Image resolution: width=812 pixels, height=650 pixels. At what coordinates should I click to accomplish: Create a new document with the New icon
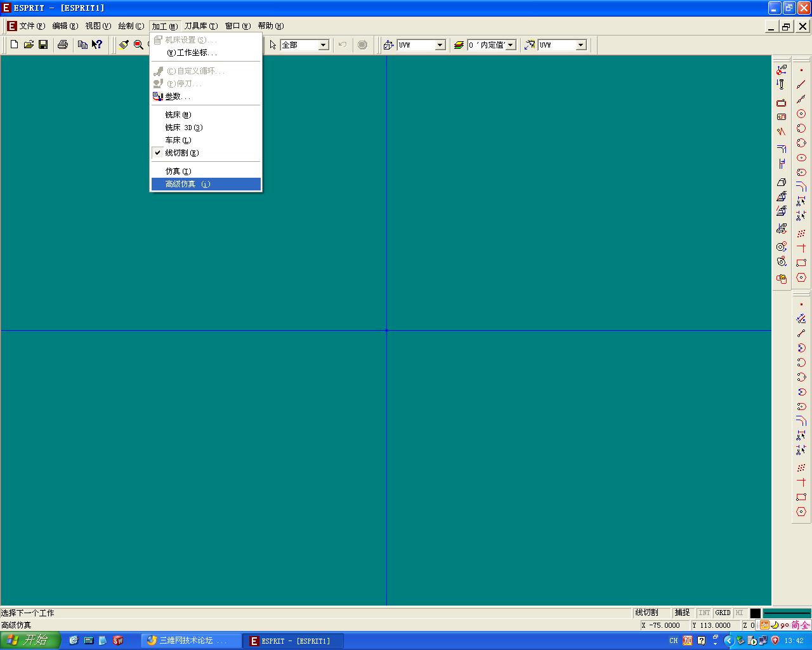coord(14,45)
